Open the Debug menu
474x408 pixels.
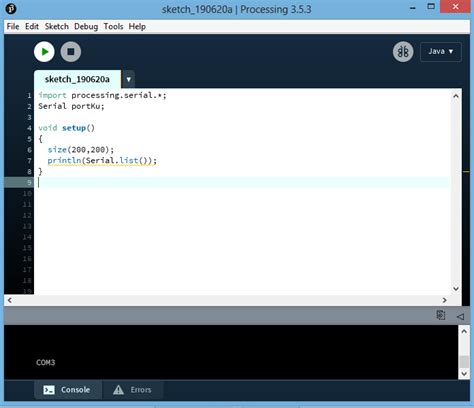(86, 26)
